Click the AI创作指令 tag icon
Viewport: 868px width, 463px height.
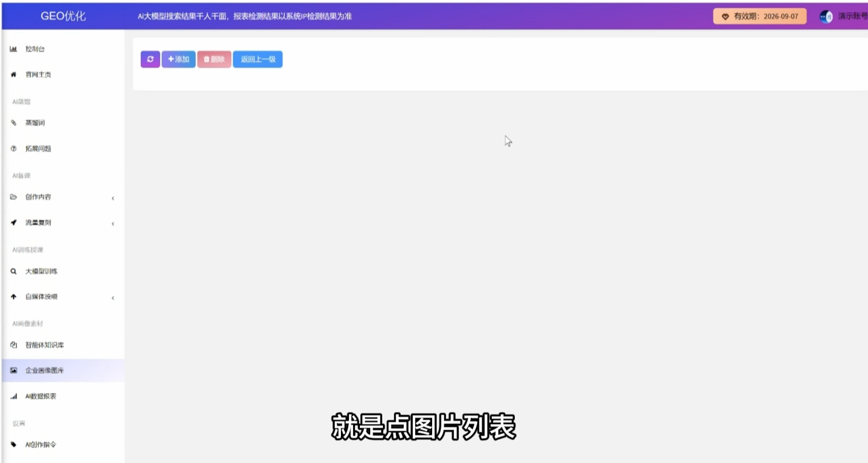(13, 444)
